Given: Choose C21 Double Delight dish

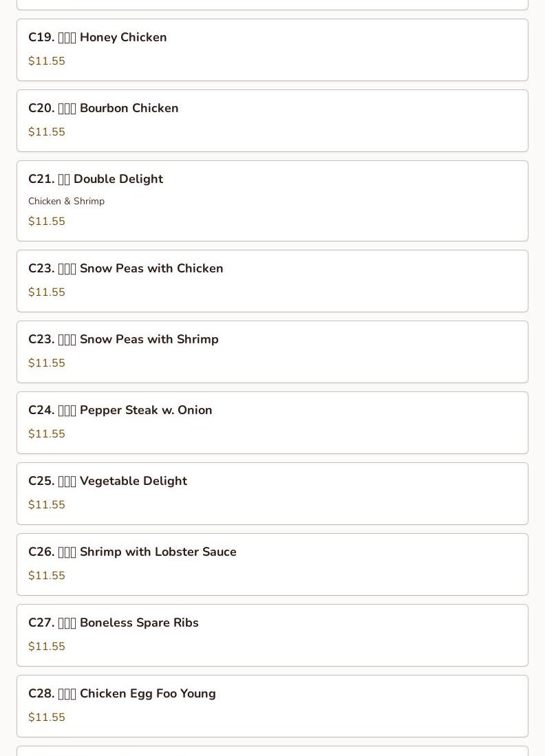Looking at the screenshot, I should [x=272, y=201].
